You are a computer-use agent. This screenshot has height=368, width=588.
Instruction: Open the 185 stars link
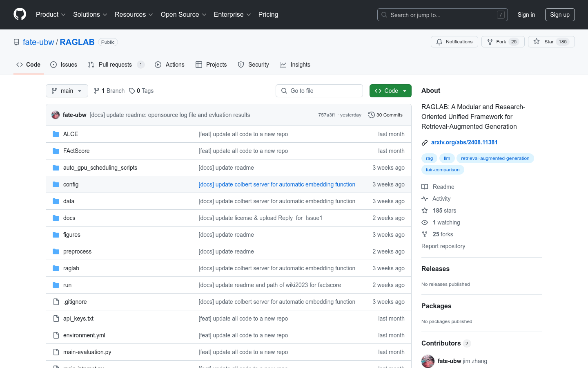[x=439, y=211]
